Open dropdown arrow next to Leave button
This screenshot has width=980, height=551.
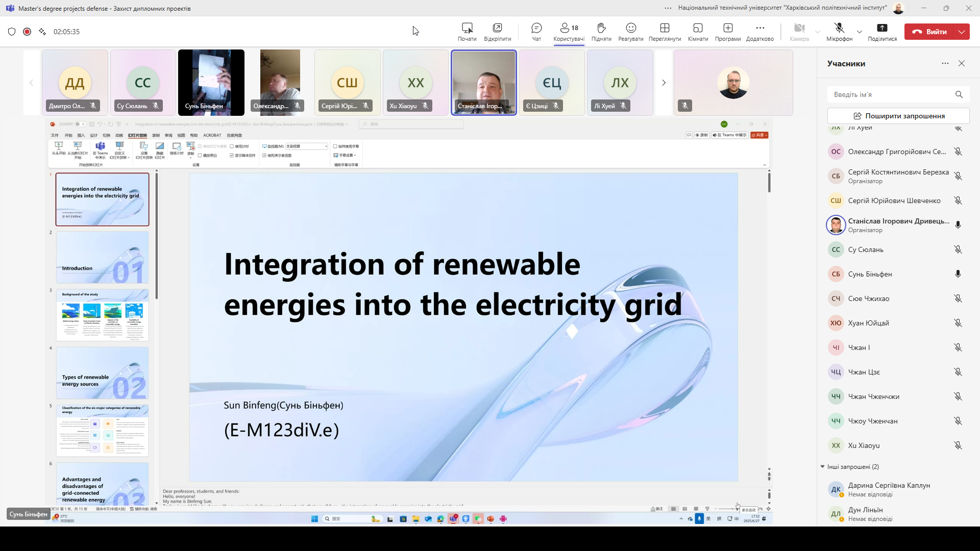pos(962,32)
